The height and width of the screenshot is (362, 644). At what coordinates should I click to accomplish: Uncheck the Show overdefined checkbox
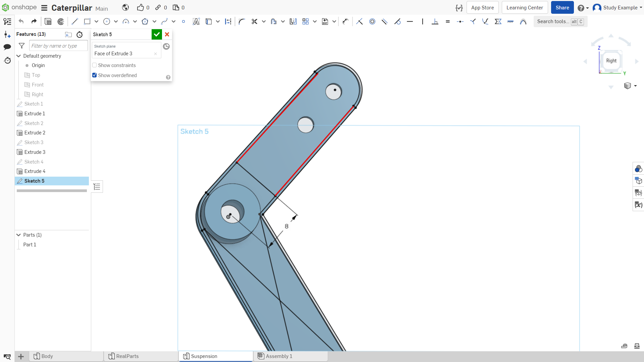pos(95,75)
